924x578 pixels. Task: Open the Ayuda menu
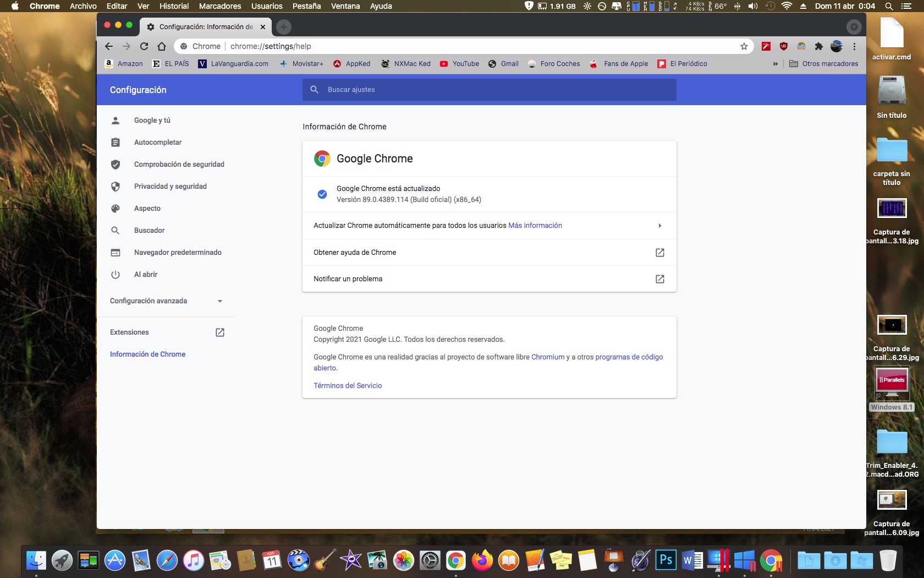pyautogui.click(x=381, y=6)
